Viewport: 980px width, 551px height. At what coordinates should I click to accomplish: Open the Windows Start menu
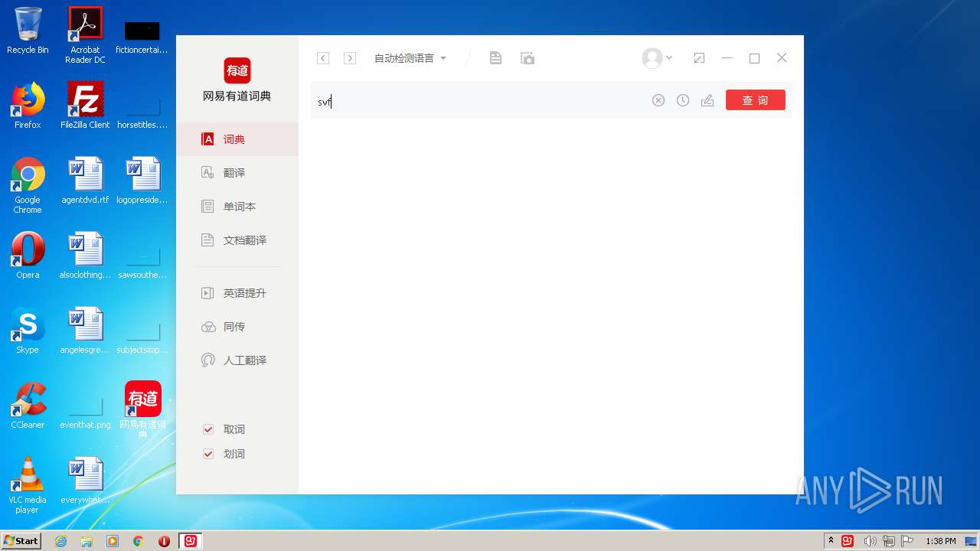[21, 540]
